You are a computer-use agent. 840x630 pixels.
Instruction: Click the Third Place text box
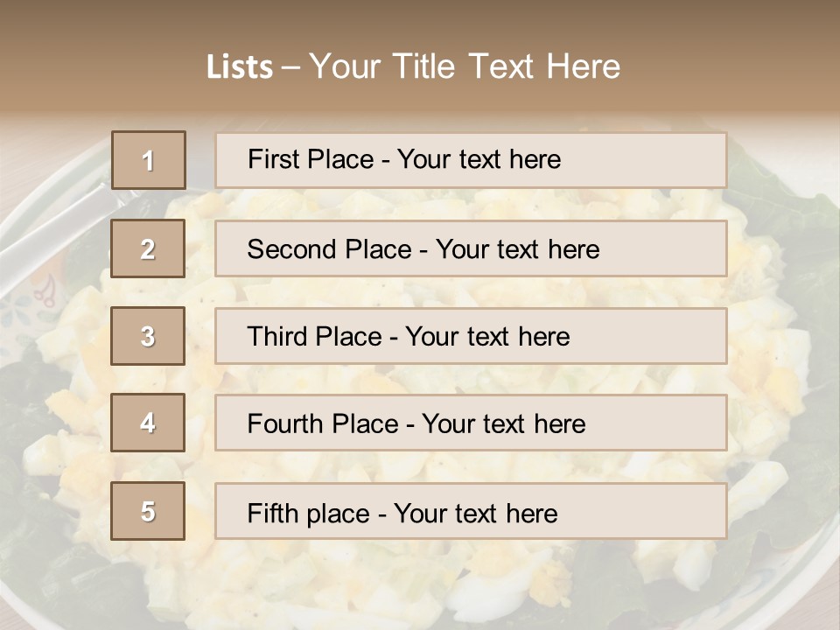[x=471, y=336]
